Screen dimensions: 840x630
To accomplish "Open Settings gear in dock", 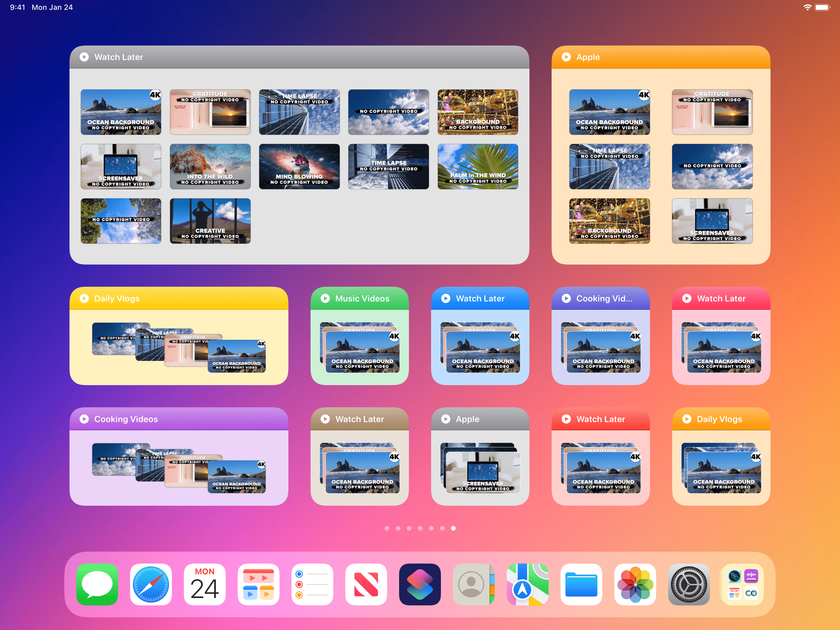I will pos(689,584).
